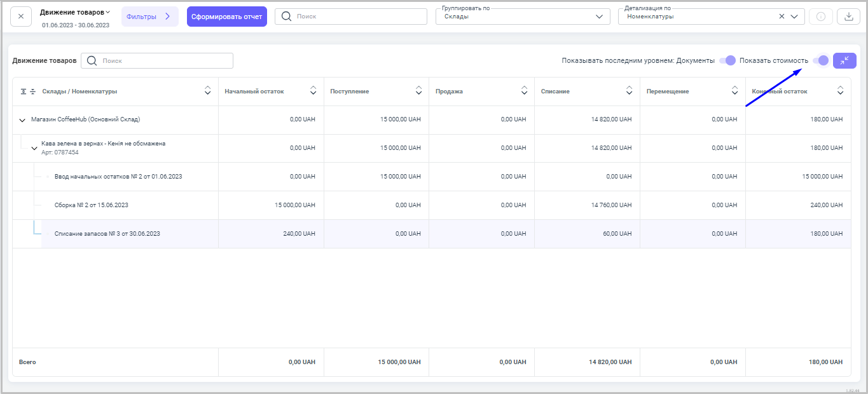Click the info icon in top toolbar
868x394 pixels.
[820, 17]
